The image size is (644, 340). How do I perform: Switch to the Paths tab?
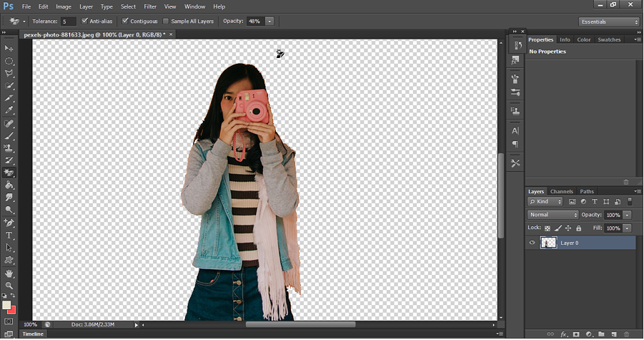(587, 192)
